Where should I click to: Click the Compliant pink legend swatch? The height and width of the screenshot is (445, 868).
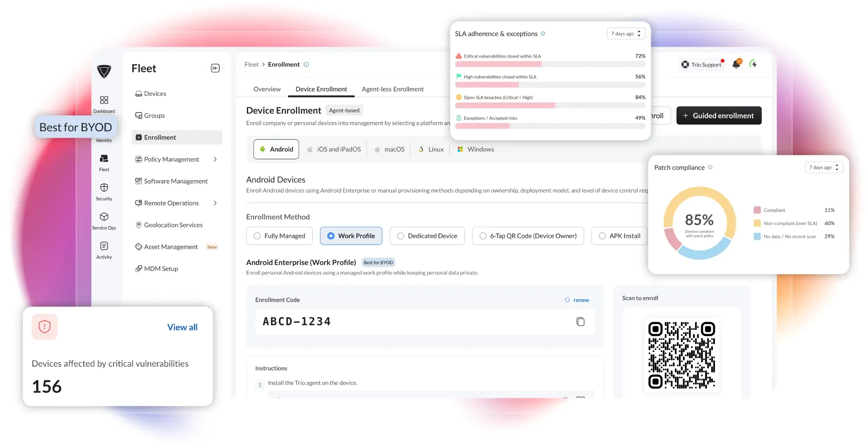pyautogui.click(x=757, y=210)
